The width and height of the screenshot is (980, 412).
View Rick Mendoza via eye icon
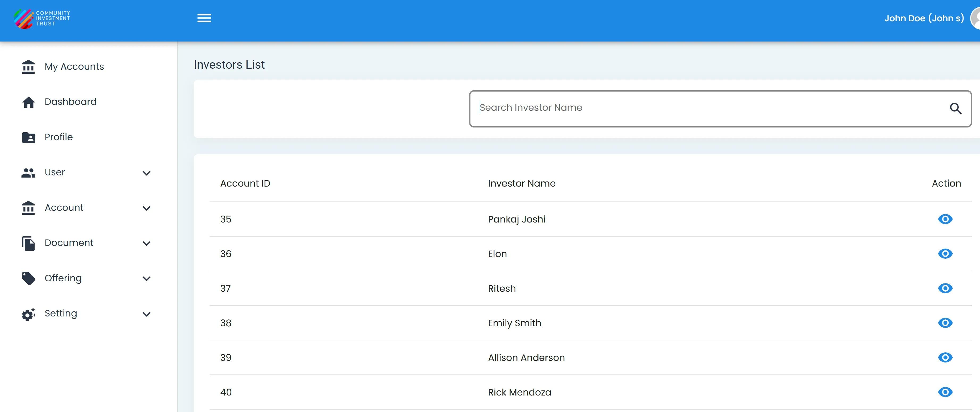pyautogui.click(x=945, y=392)
